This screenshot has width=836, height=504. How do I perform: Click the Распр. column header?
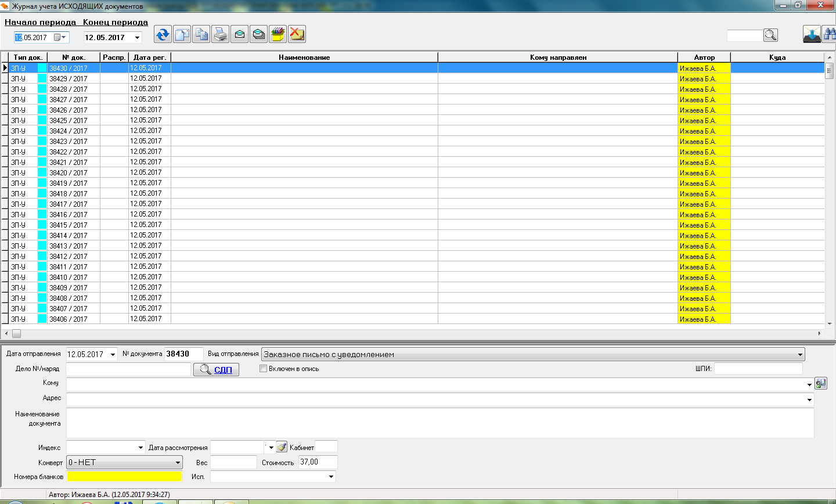(114, 57)
